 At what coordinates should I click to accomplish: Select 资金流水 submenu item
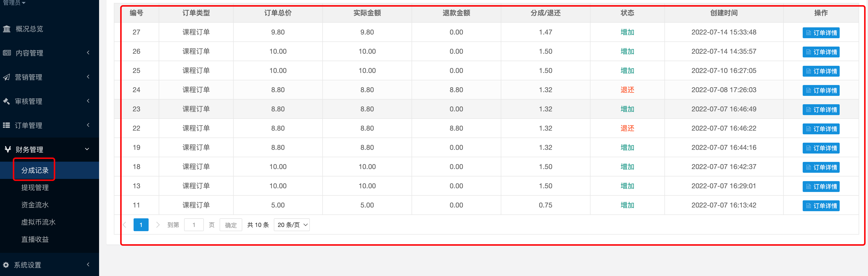[35, 205]
